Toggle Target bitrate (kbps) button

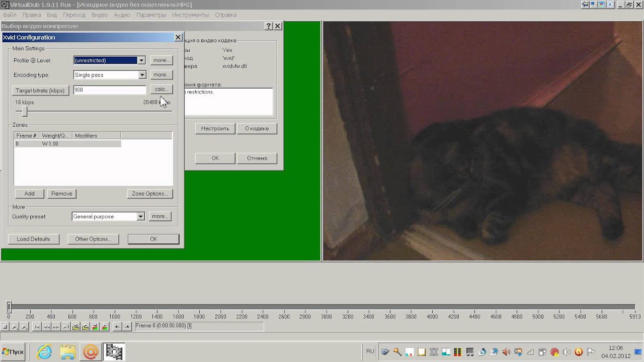(40, 90)
